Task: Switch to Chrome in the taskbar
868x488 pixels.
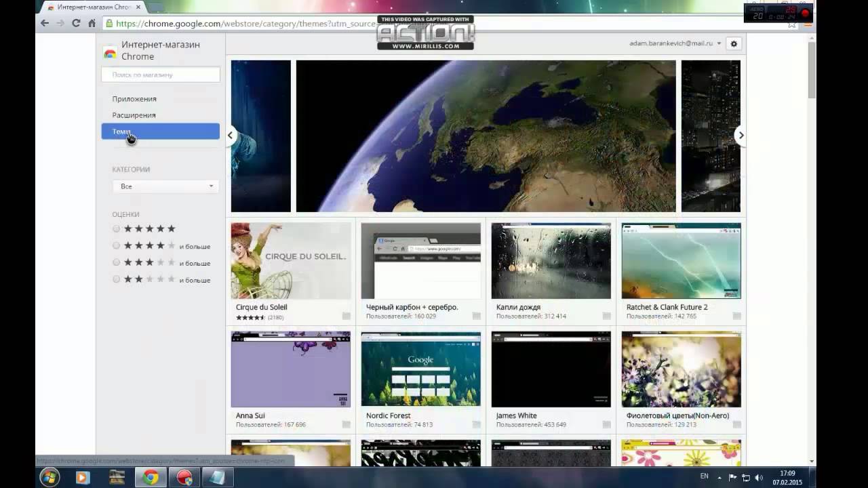Action: click(x=151, y=477)
